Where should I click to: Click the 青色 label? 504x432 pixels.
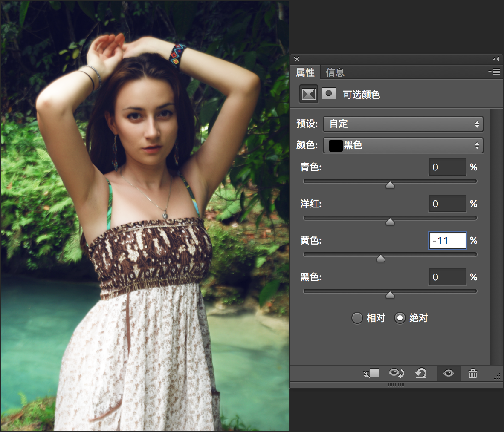(311, 167)
